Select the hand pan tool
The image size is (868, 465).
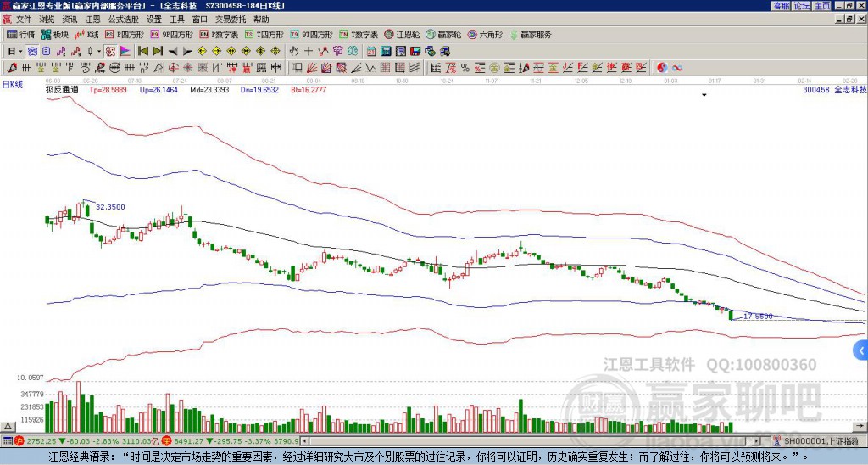294,51
